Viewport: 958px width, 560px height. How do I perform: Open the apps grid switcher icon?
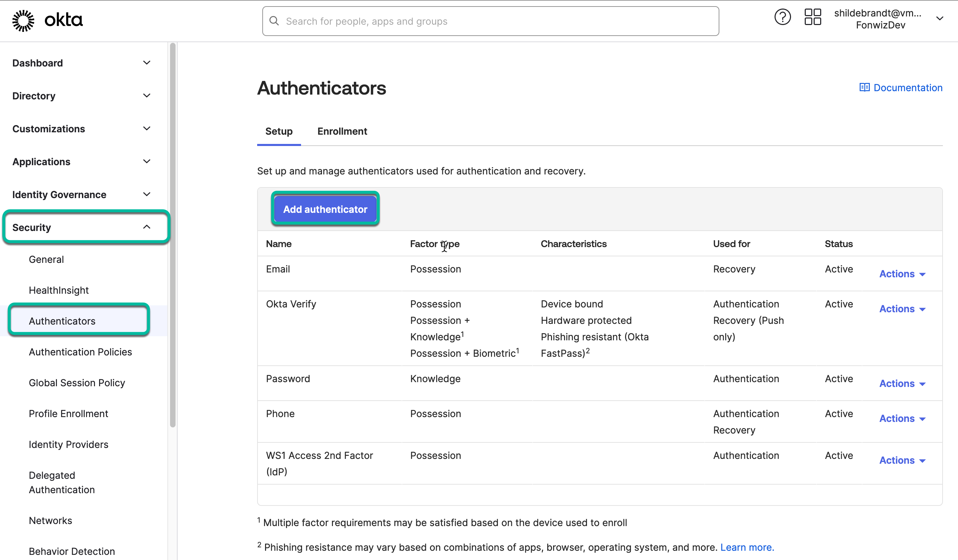point(812,17)
